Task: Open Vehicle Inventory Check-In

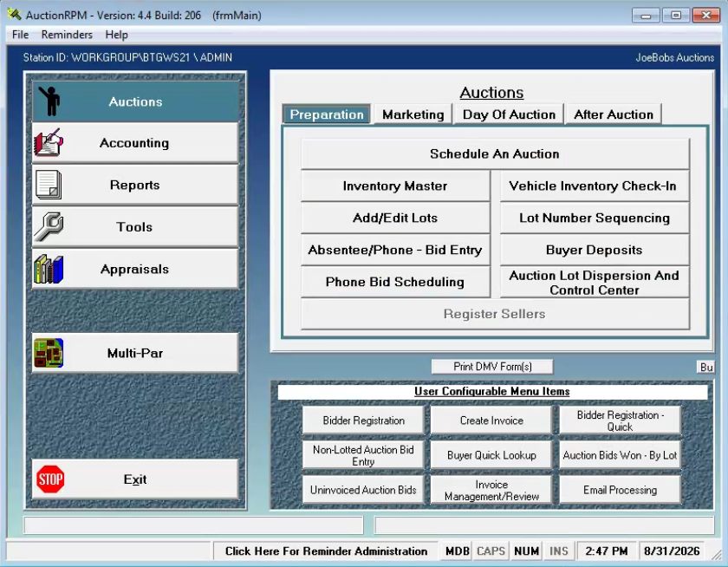Action: pos(594,186)
